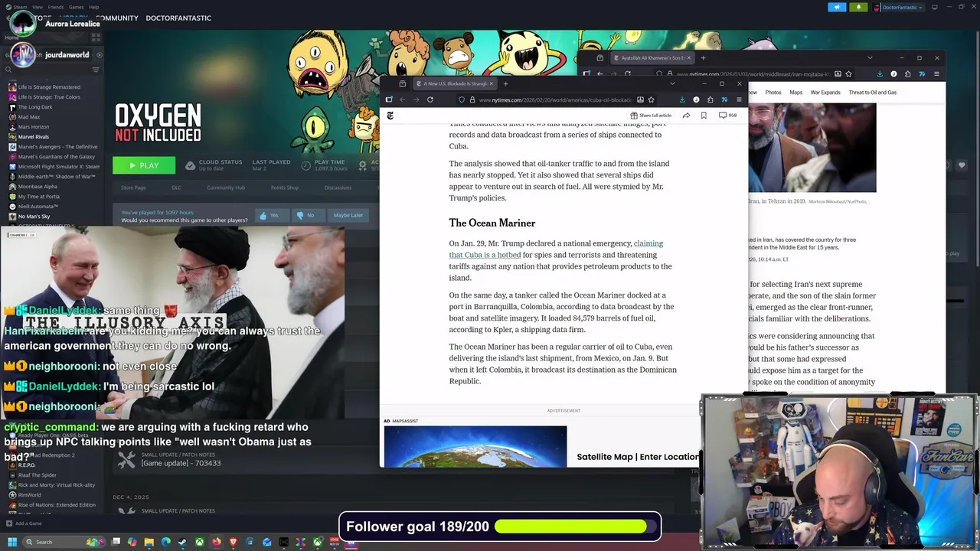This screenshot has height=551, width=980.
Task: Open the 'claiming that Cuba is a hotbed' link
Action: coord(556,249)
